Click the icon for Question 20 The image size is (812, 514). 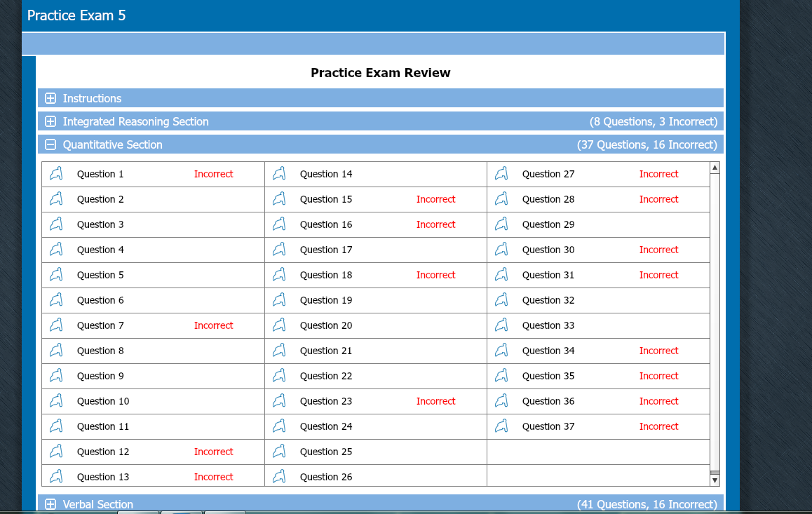279,325
